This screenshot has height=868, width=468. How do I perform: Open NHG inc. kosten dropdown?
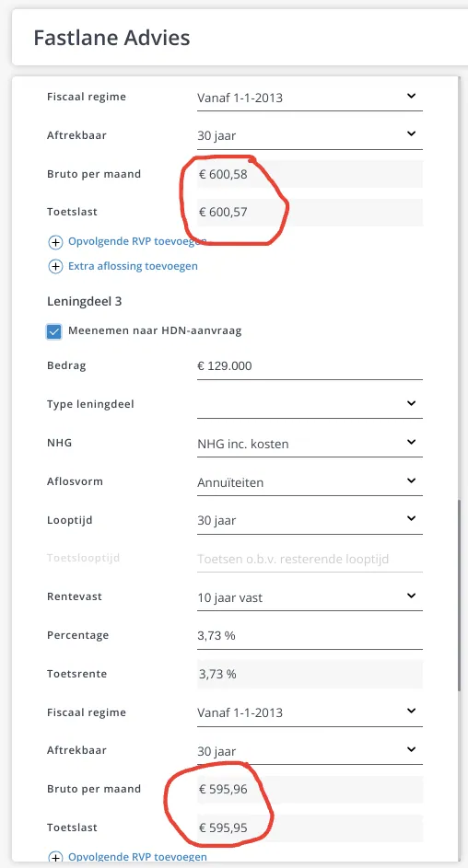pyautogui.click(x=310, y=444)
